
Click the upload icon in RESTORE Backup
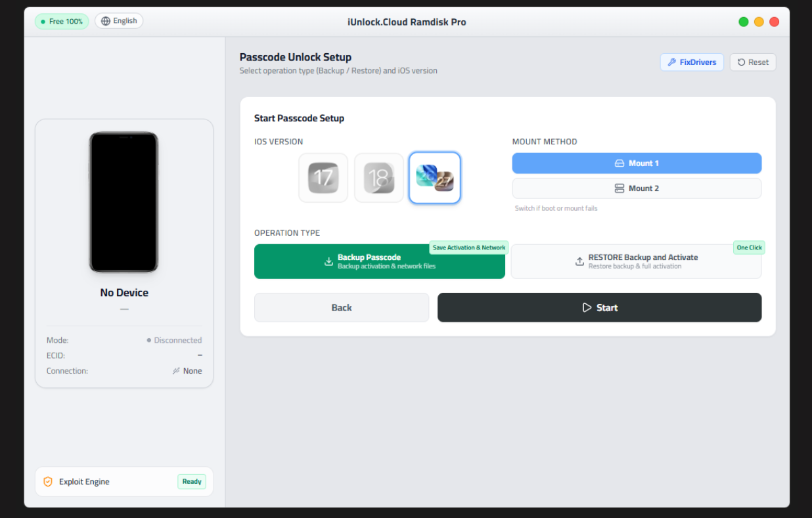(x=579, y=261)
